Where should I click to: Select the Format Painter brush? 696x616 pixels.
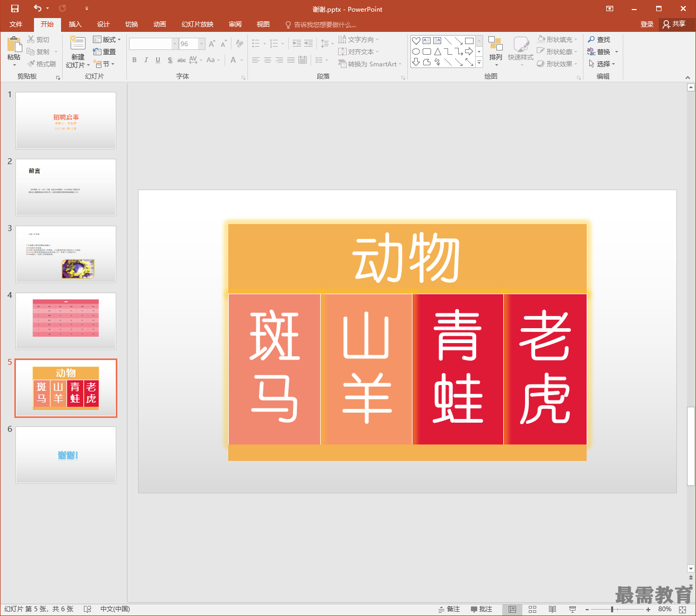(42, 64)
